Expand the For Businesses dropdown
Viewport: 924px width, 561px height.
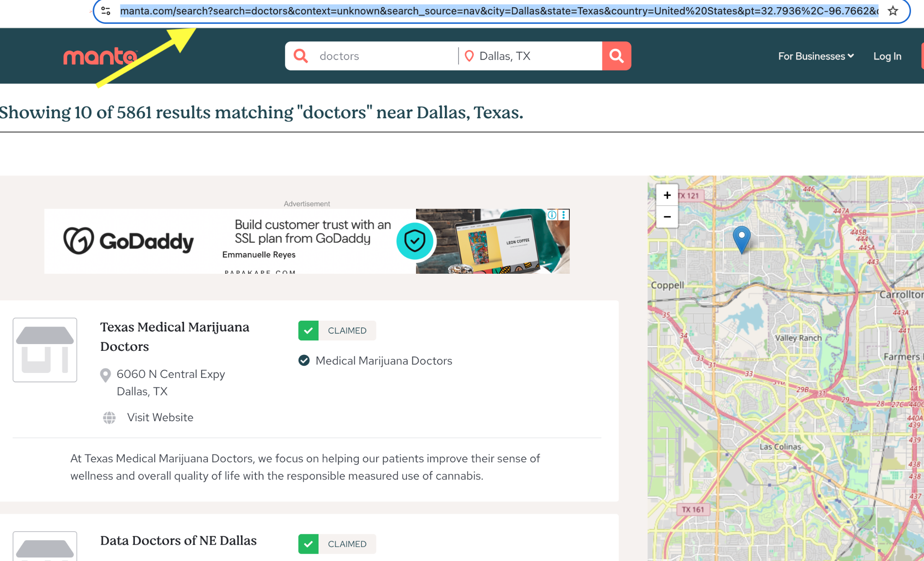pyautogui.click(x=816, y=56)
